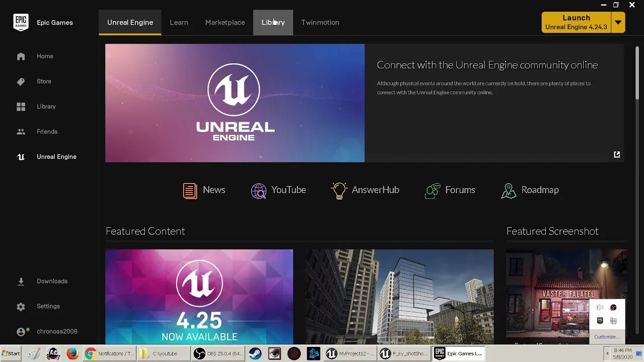Open the city buildings featured content card

click(399, 297)
